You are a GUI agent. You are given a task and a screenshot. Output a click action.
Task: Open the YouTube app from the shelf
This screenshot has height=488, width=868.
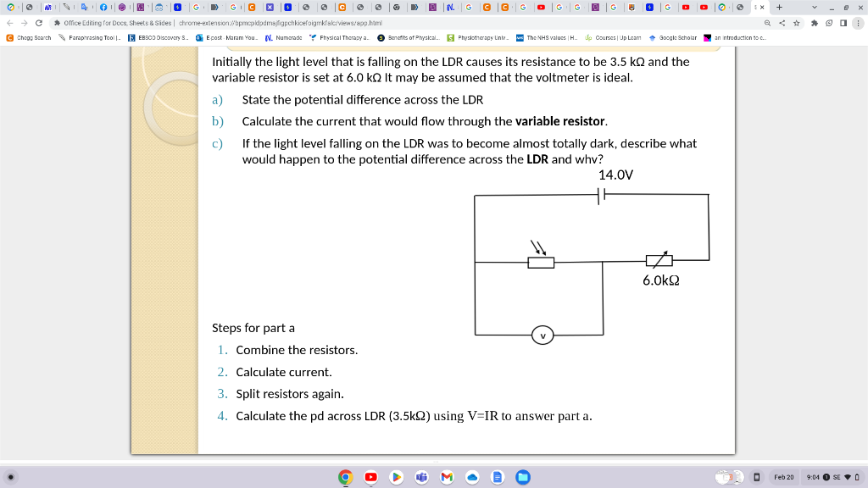coord(370,477)
